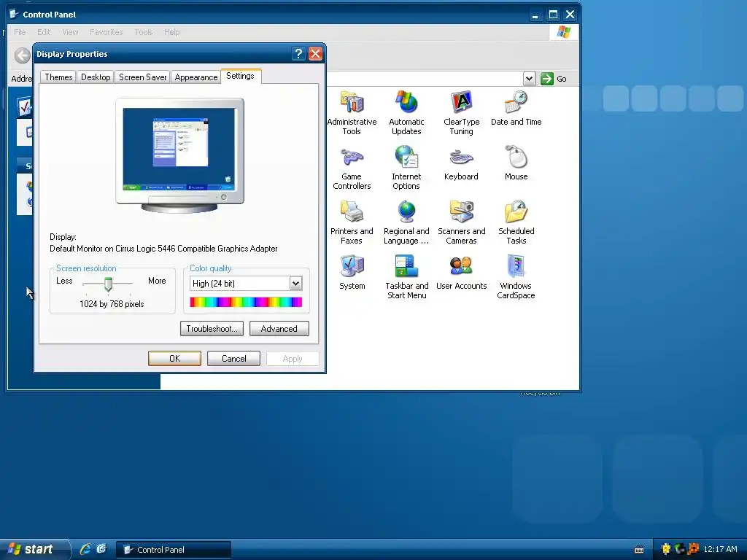
Task: Open the File menu in Control Panel
Action: click(20, 32)
